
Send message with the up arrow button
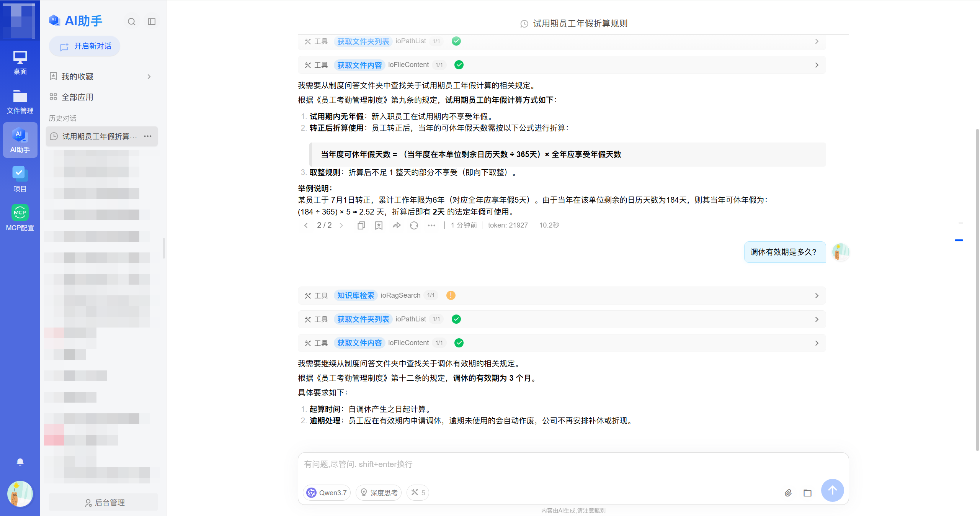pyautogui.click(x=833, y=490)
